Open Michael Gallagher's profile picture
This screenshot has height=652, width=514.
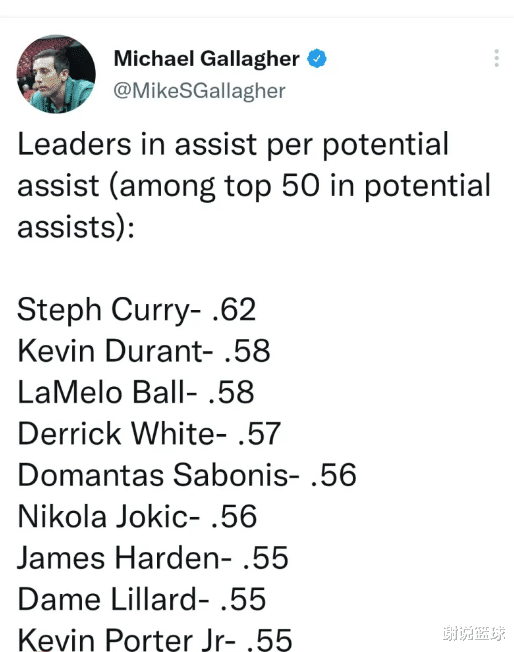click(56, 74)
